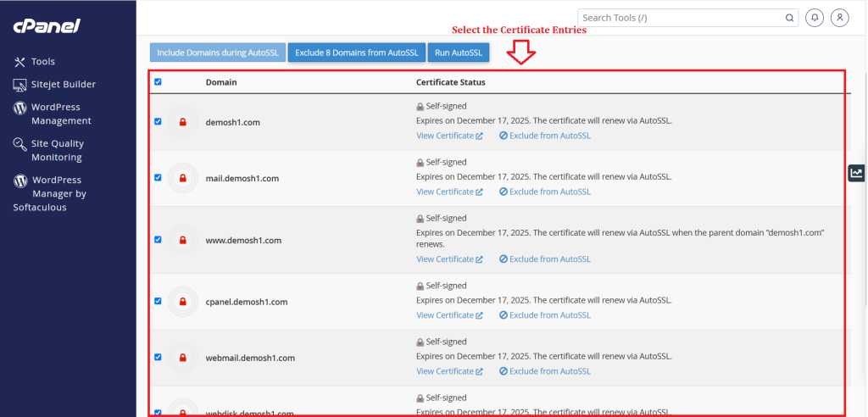Open the user account menu icon
Image resolution: width=868 pixels, height=417 pixels.
point(840,18)
